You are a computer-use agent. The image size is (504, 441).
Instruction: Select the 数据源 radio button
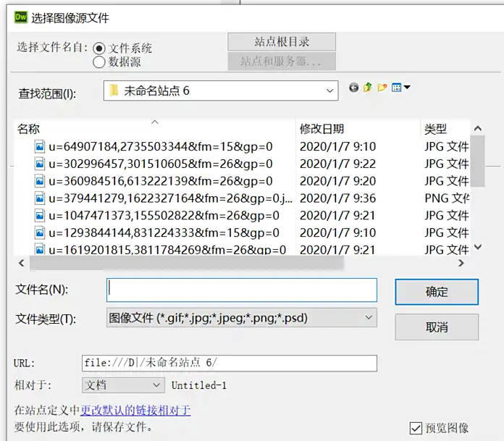pyautogui.click(x=99, y=62)
